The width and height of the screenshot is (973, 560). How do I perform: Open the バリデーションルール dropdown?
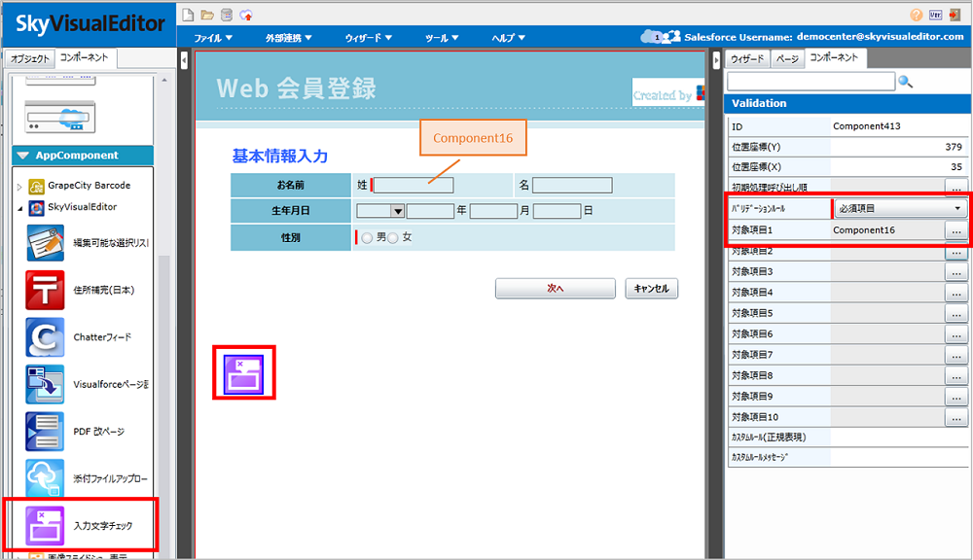point(900,209)
